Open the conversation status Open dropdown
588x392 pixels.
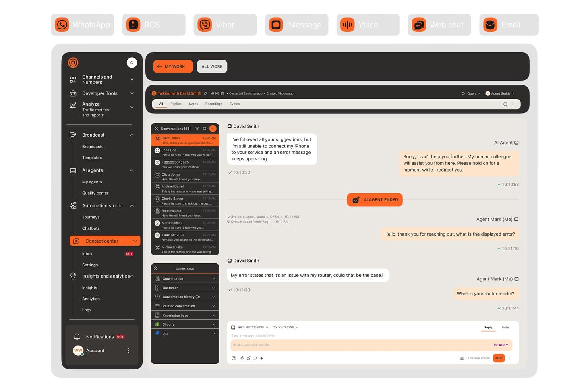[x=471, y=93]
